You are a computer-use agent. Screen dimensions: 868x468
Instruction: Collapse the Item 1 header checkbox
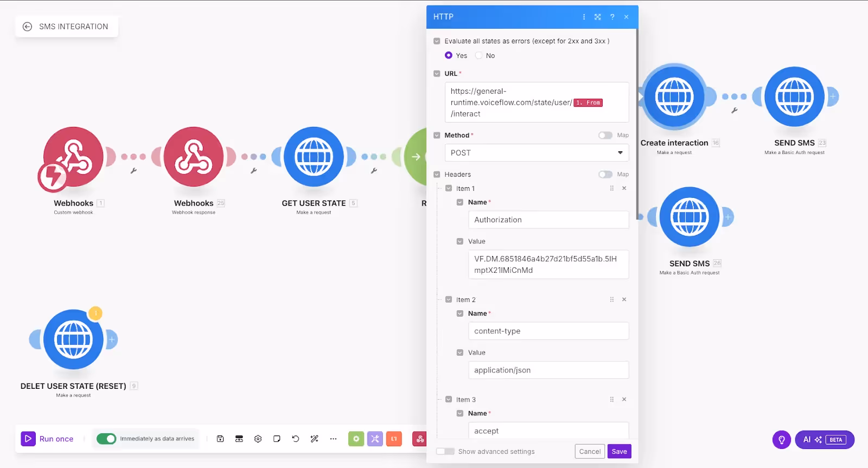click(x=449, y=188)
